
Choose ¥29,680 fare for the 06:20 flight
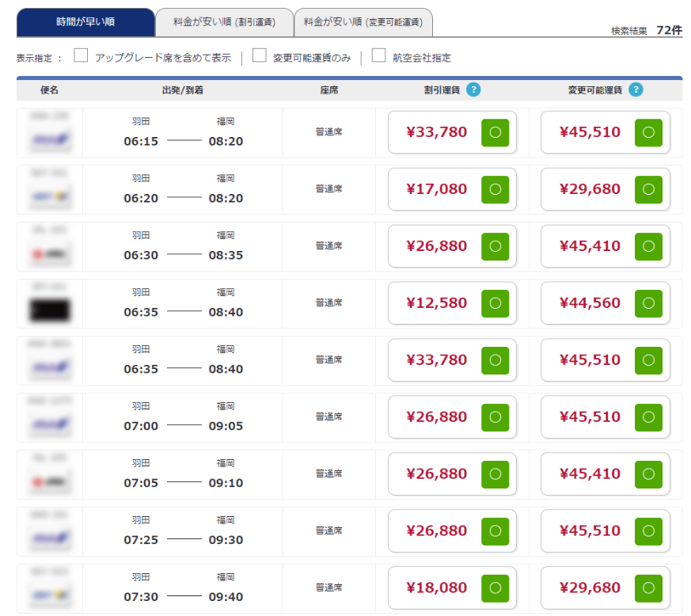[x=590, y=189]
